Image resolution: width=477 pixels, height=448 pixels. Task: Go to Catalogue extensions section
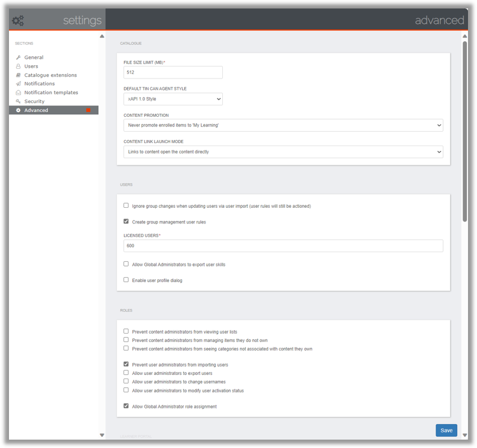pyautogui.click(x=50, y=75)
